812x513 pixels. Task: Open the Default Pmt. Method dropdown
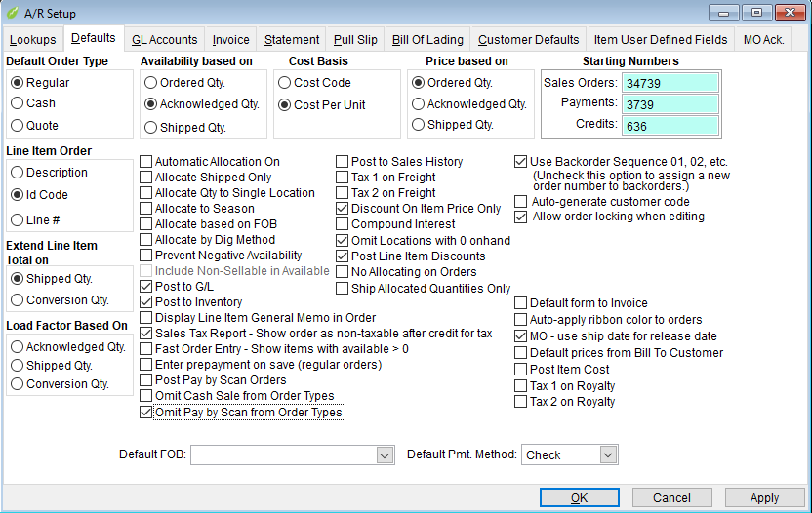[608, 455]
